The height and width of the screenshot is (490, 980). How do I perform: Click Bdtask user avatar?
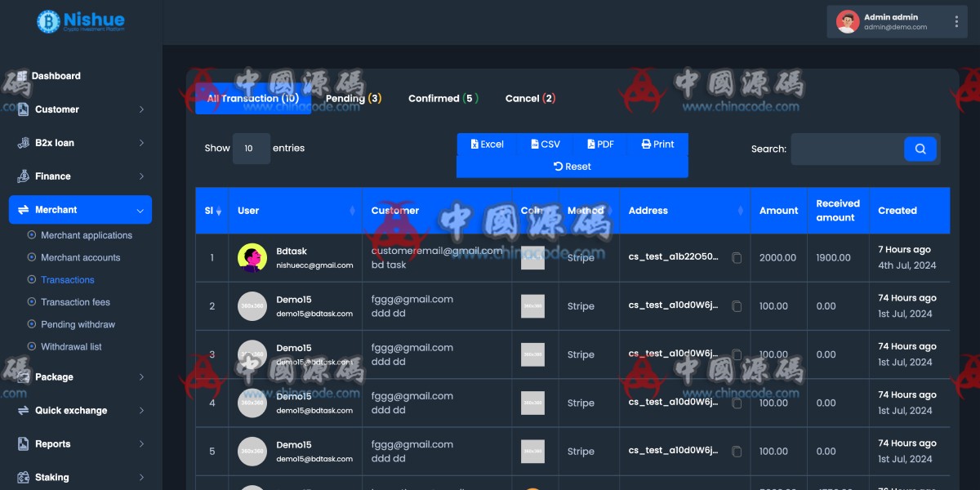pyautogui.click(x=252, y=258)
